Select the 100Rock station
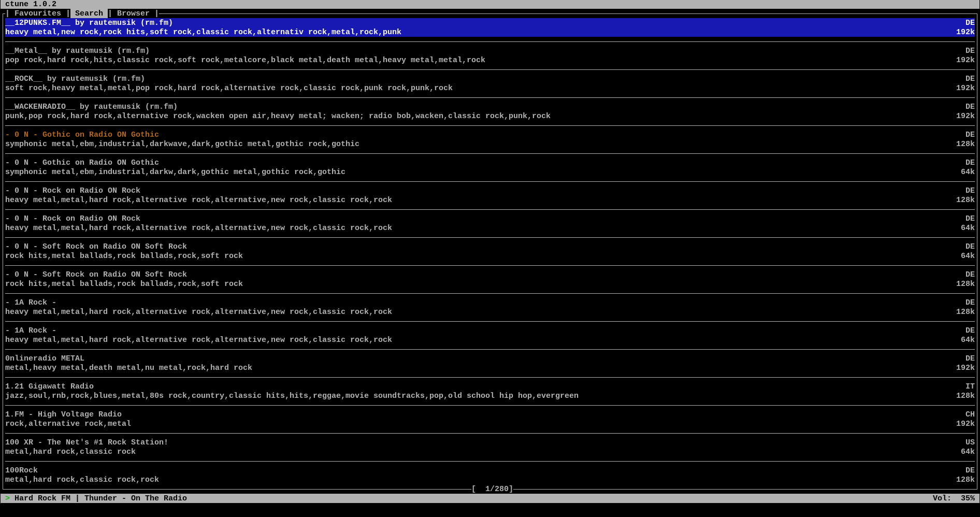Screen dimensions: 980x517 click(x=489, y=475)
